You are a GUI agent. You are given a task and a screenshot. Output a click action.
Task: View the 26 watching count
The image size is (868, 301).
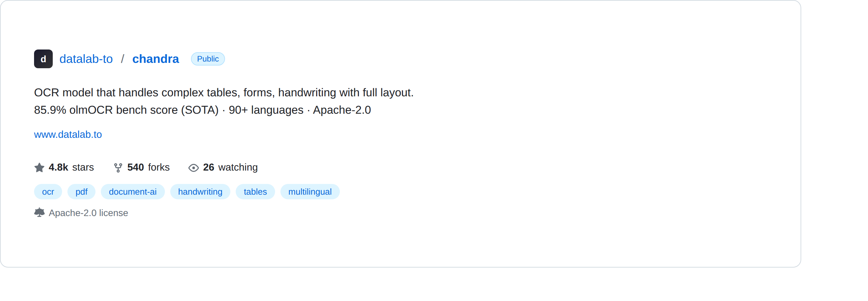(x=209, y=167)
